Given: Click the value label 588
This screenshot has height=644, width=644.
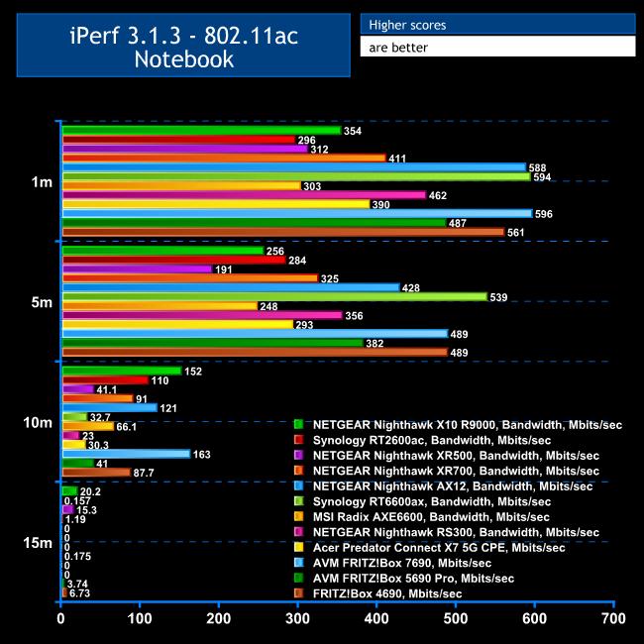Looking at the screenshot, I should click(x=537, y=168).
